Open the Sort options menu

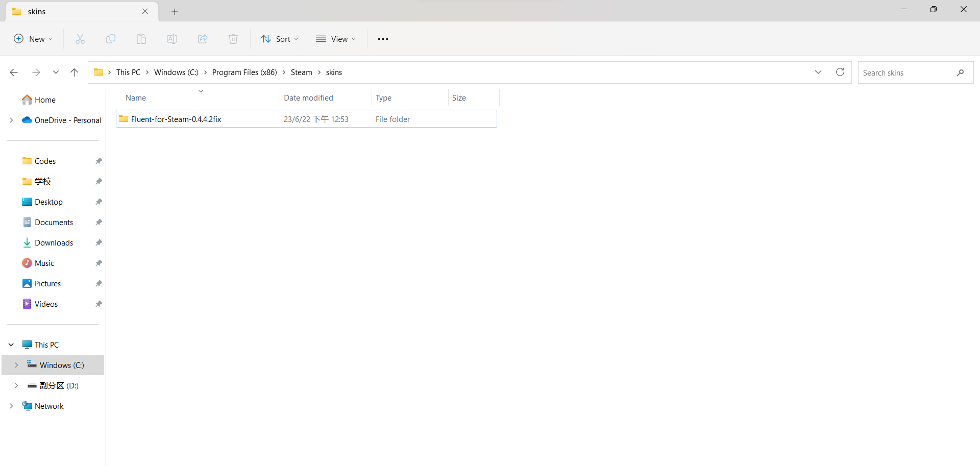point(279,39)
